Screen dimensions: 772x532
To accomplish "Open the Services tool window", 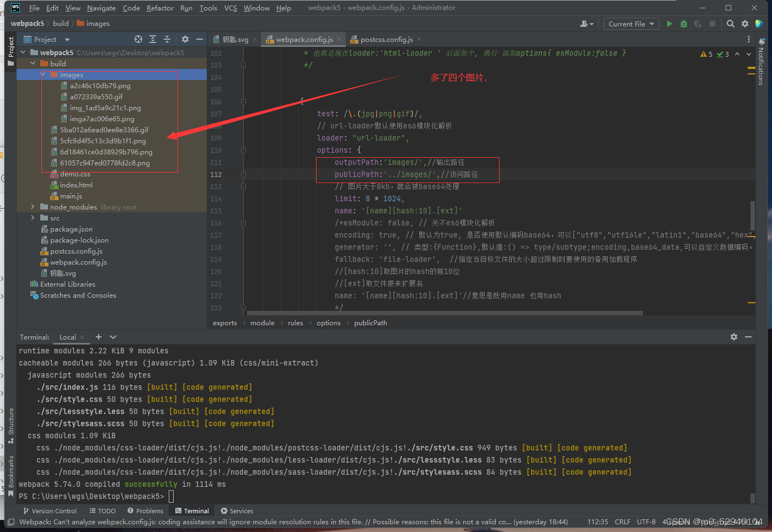I will point(237,511).
